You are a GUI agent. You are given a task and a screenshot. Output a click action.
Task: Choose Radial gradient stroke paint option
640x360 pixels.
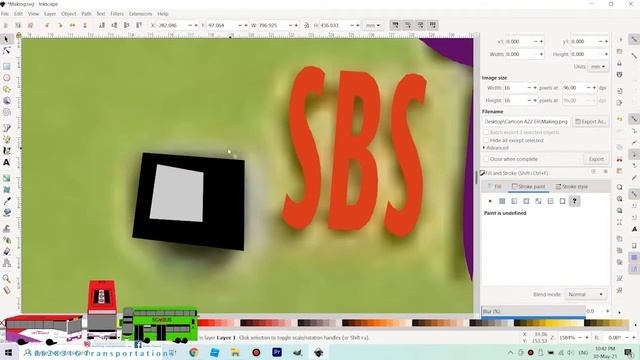[526, 201]
